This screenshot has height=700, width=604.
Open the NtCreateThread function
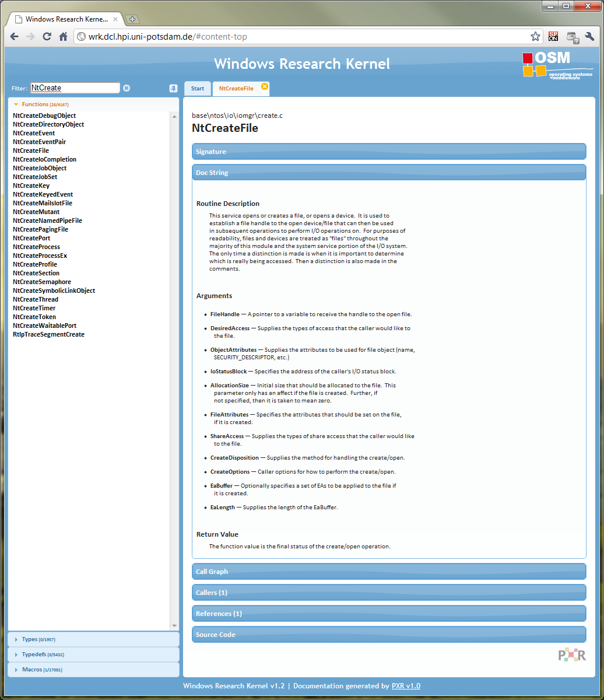tap(36, 299)
